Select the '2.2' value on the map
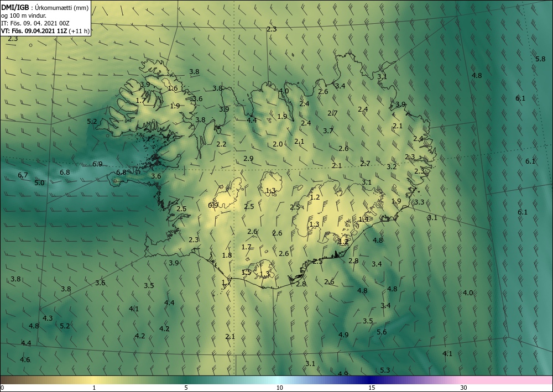The image size is (553, 392). pos(221,144)
